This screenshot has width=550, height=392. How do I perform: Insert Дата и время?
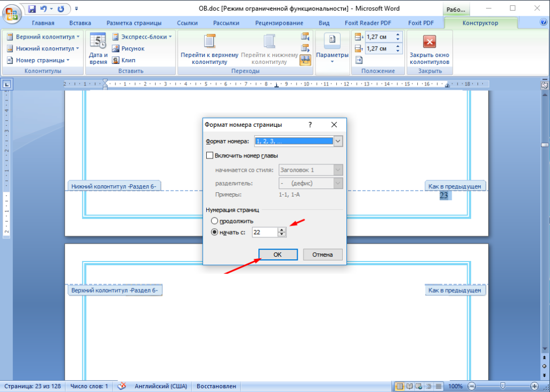pyautogui.click(x=98, y=49)
